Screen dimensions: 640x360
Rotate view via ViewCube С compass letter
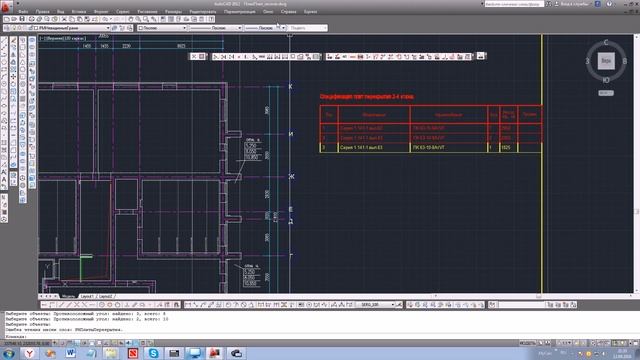point(606,42)
